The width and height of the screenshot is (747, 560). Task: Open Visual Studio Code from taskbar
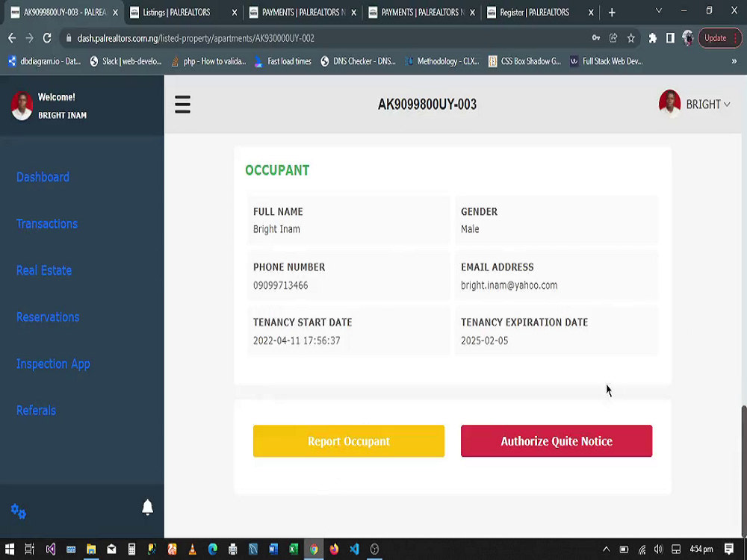tap(354, 549)
